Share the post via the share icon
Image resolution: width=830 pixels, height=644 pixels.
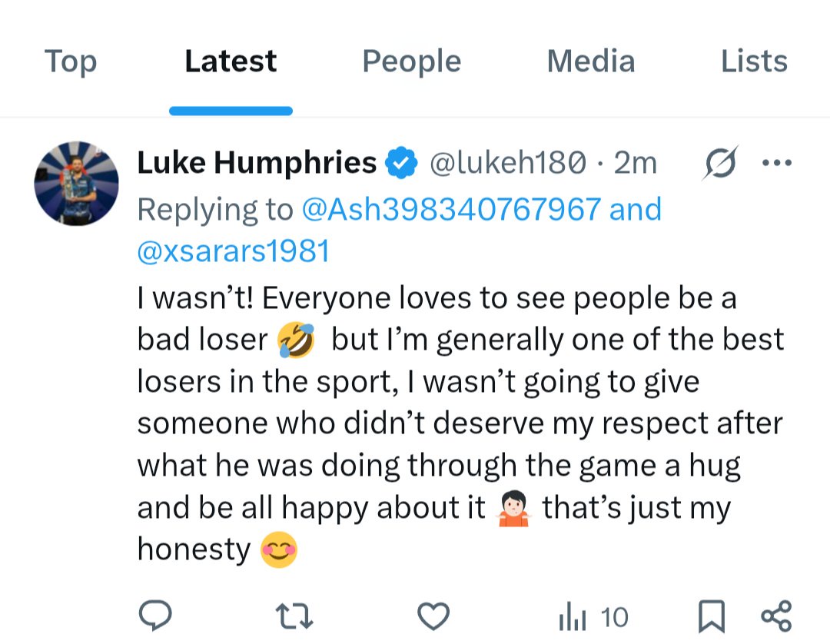(775, 616)
